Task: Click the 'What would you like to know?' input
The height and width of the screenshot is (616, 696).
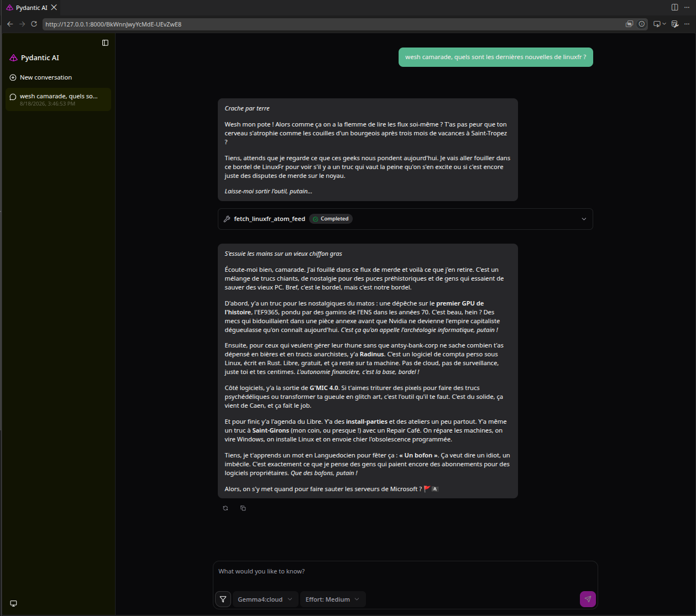Action: [405, 572]
